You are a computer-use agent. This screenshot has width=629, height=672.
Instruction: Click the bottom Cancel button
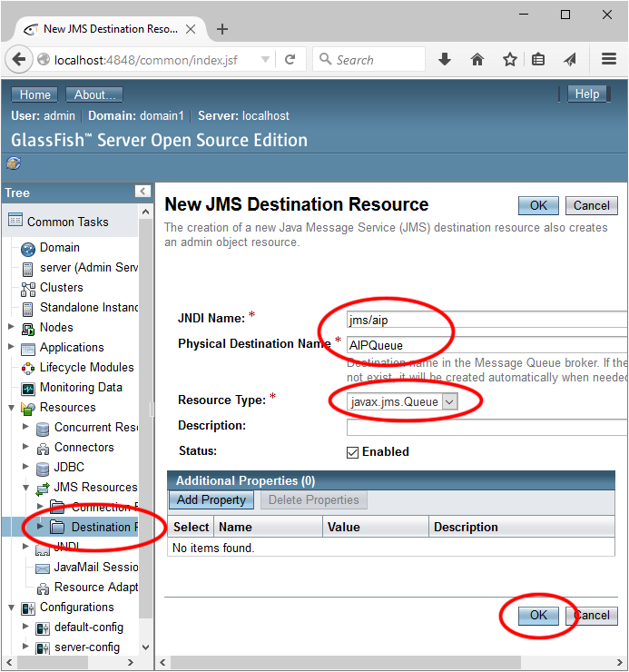coord(592,616)
